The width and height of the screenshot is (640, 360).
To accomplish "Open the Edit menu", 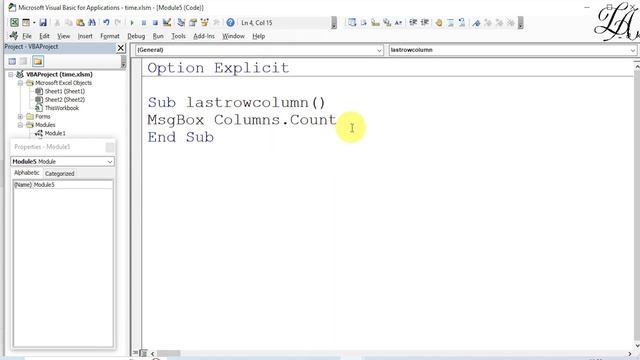I will click(44, 36).
